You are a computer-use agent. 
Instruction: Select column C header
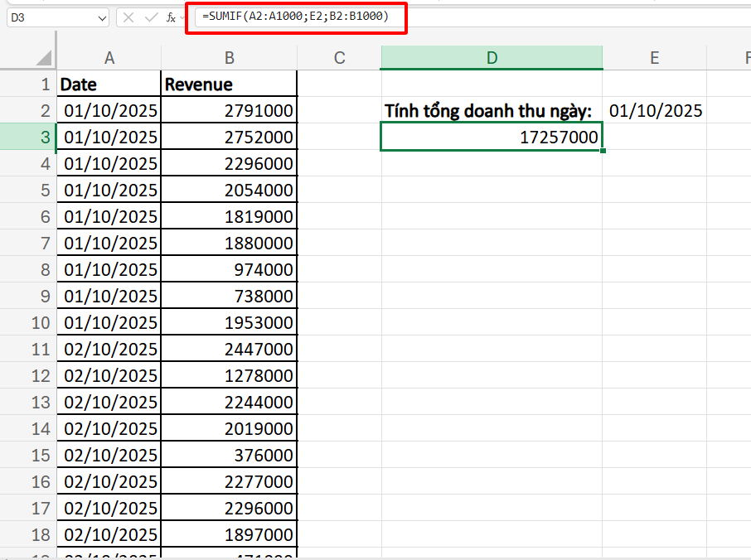coord(339,58)
